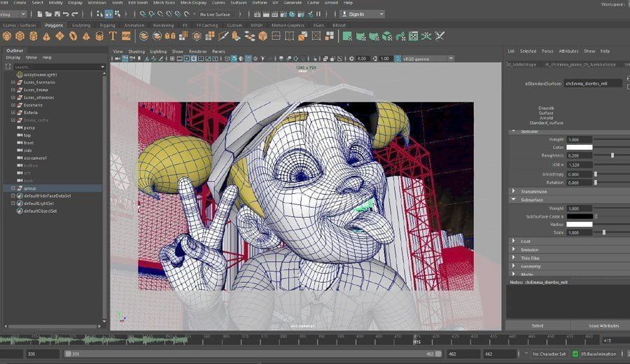630x364 pixels.
Task: Expand the Bateria node in Outliner
Action: click(13, 113)
